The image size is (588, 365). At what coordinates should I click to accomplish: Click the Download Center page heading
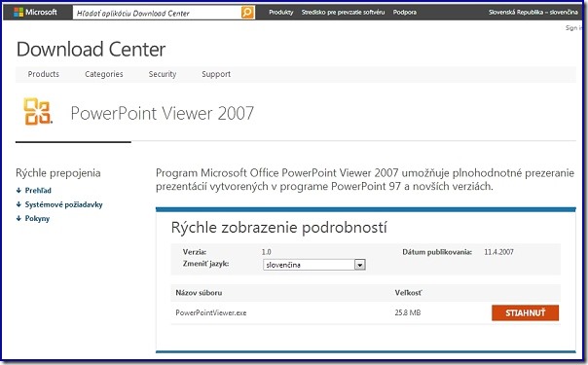[x=91, y=50]
